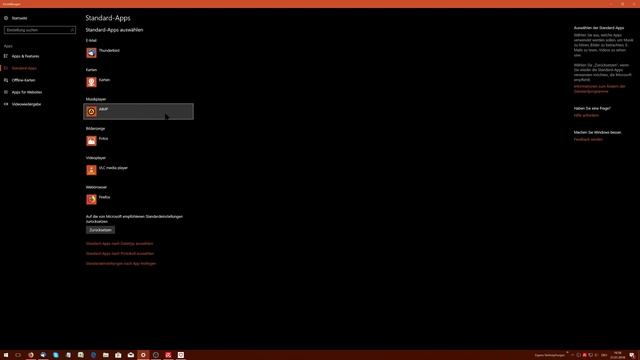
Task: Click the Startseite home gear icon
Action: click(x=6, y=18)
